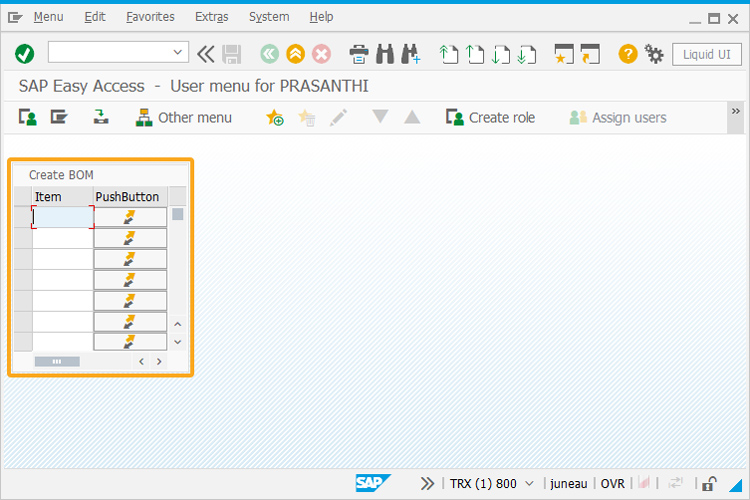Click the Assign users button
Screen dimensions: 750x500
[618, 117]
